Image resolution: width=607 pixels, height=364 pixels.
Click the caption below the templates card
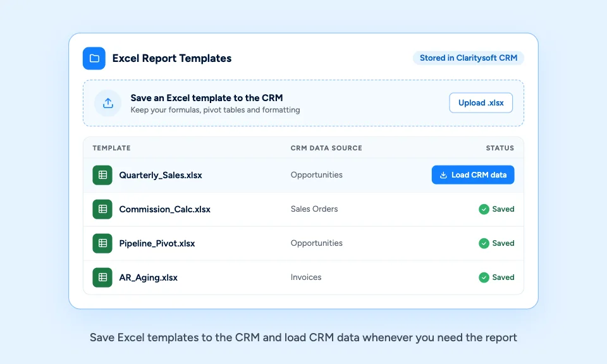tap(303, 337)
